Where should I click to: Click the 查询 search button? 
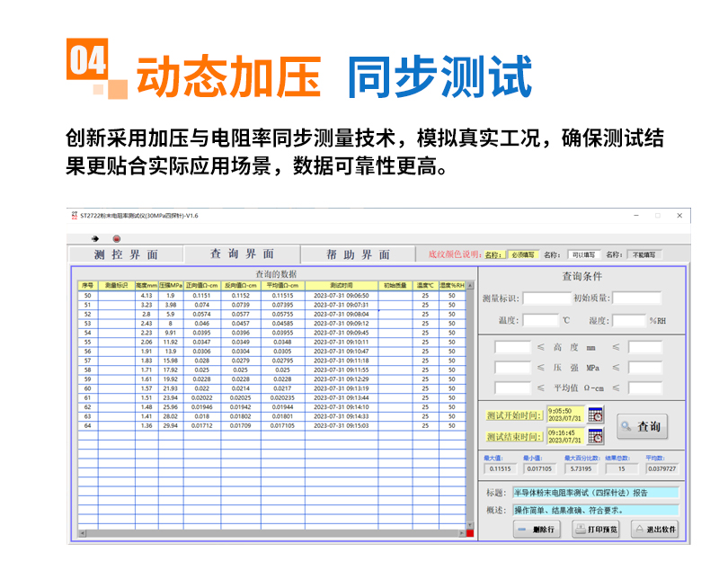[x=642, y=426]
